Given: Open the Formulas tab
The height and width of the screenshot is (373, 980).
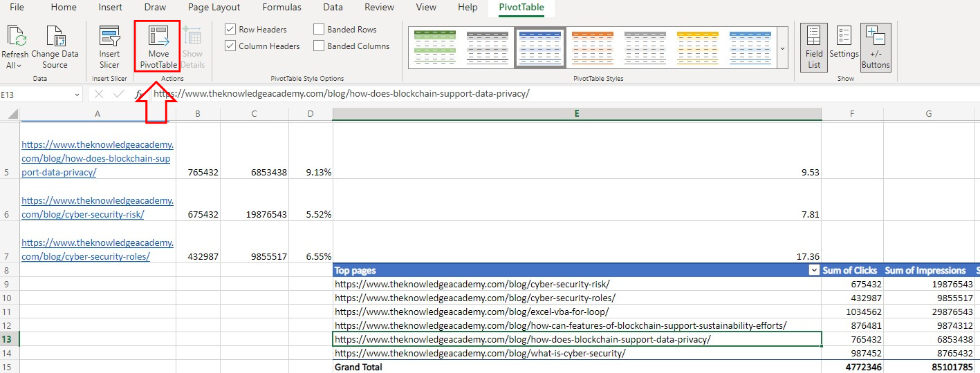Looking at the screenshot, I should click(281, 7).
